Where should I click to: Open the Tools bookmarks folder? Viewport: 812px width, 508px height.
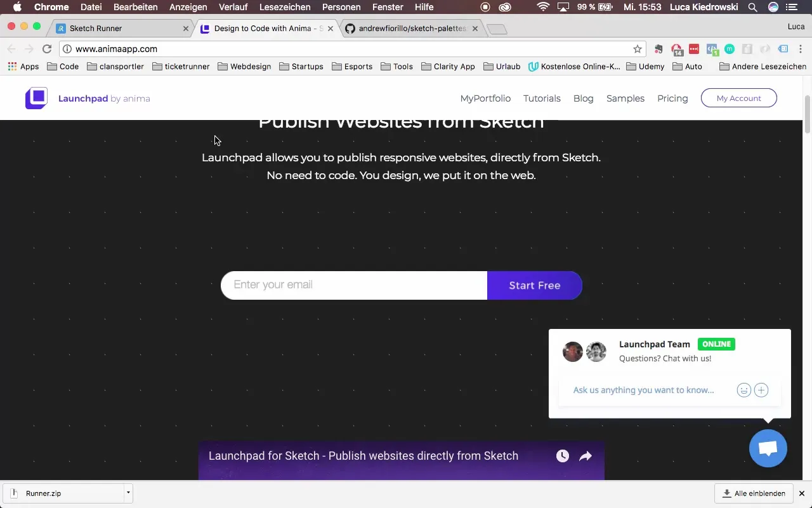click(396, 66)
